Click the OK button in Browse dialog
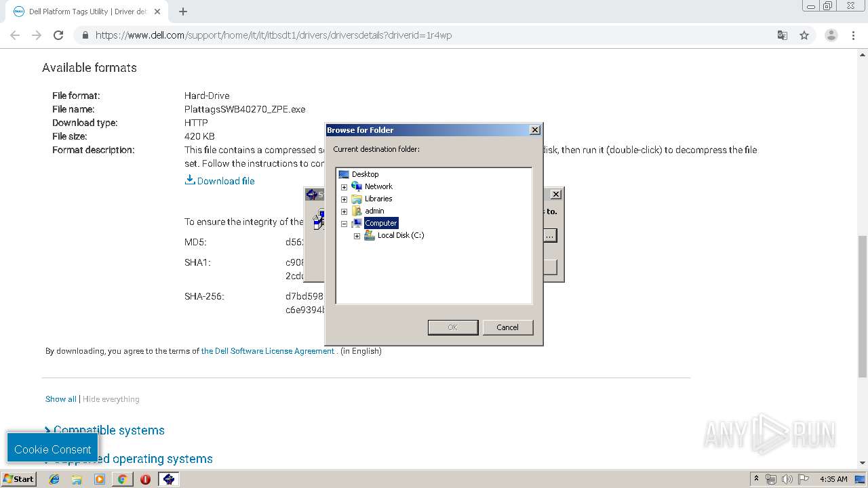The width and height of the screenshot is (868, 488). point(453,327)
